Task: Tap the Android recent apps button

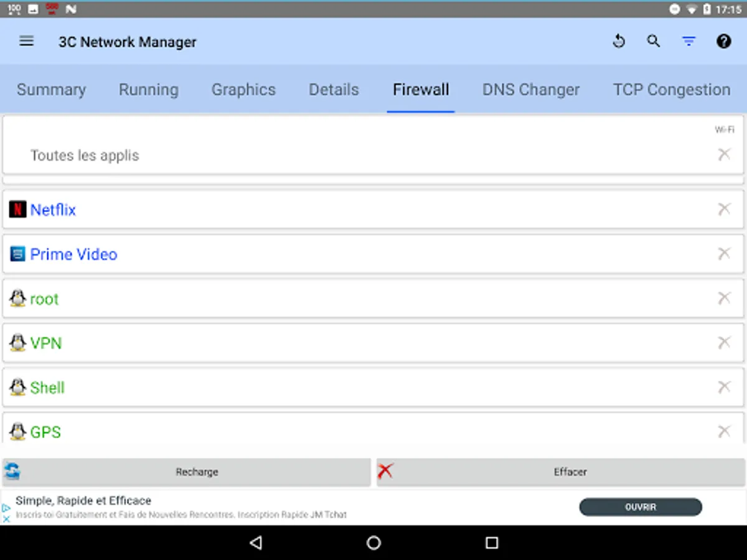Action: click(492, 543)
